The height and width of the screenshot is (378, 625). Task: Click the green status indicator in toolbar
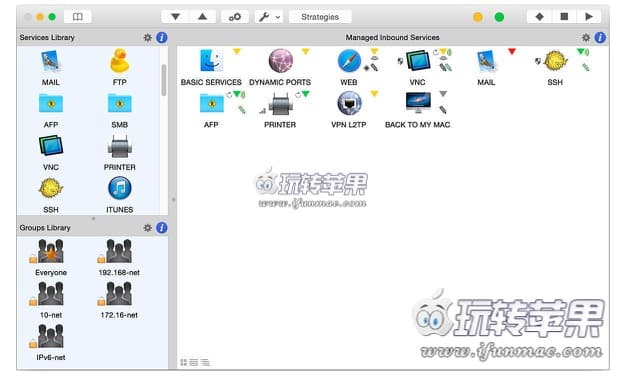pos(499,17)
